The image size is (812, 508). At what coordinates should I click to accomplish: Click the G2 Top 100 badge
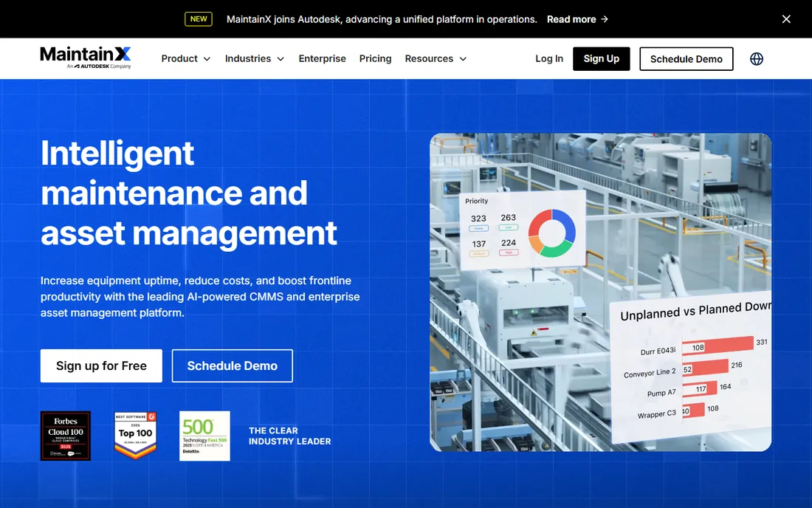[x=135, y=436]
